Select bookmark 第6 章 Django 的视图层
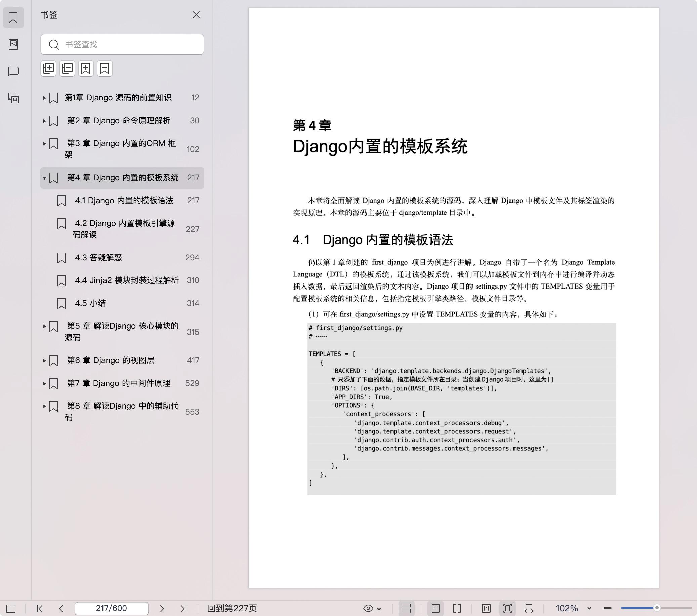Viewport: 697px width, 616px height. 111,360
